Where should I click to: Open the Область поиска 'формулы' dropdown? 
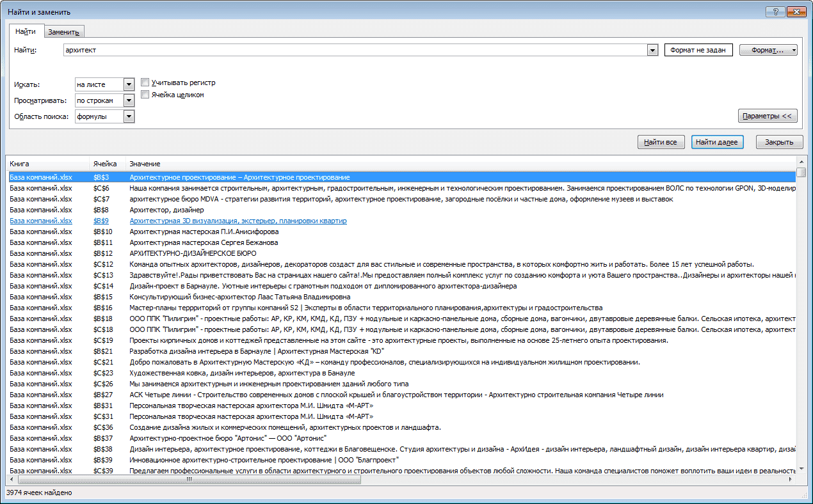[129, 116]
